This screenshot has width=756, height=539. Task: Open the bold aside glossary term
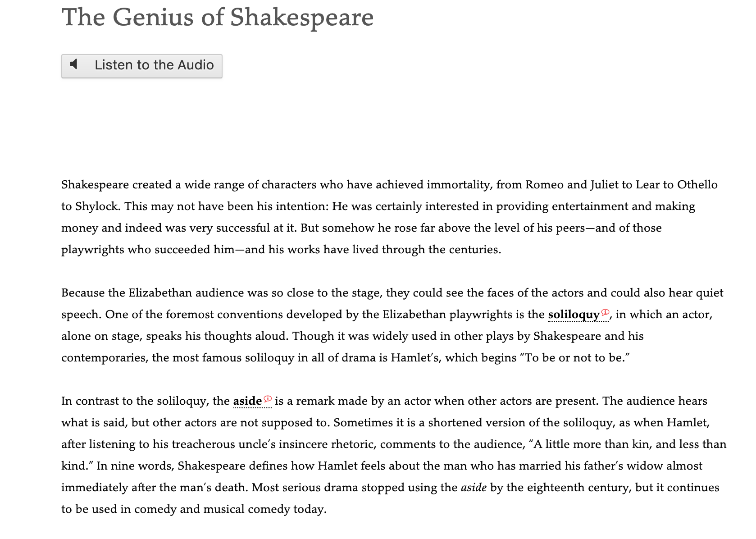pyautogui.click(x=247, y=401)
